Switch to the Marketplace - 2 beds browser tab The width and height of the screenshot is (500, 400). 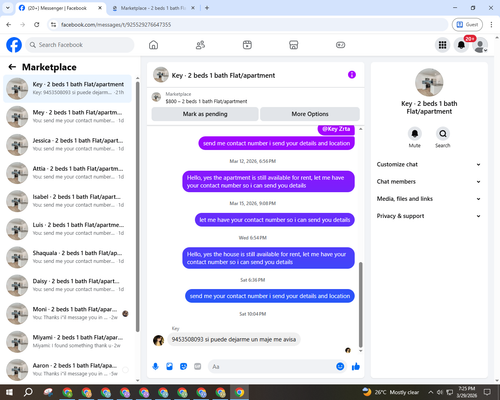[x=153, y=8]
